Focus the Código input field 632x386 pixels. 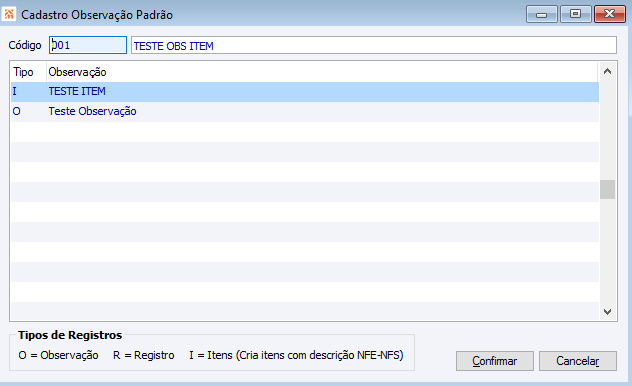click(88, 45)
